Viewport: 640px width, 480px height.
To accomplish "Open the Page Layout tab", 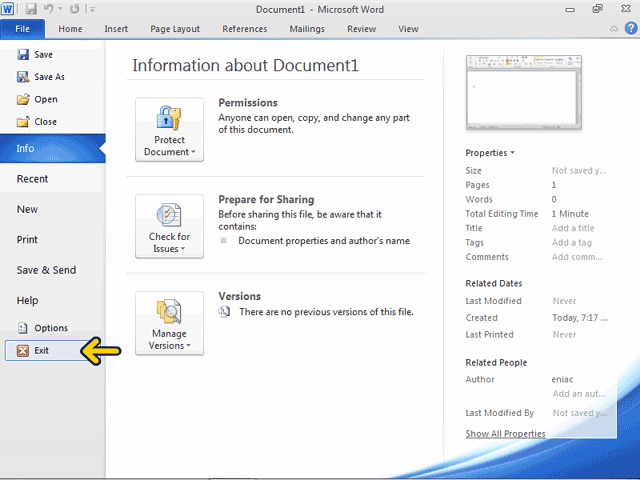I will [x=175, y=29].
